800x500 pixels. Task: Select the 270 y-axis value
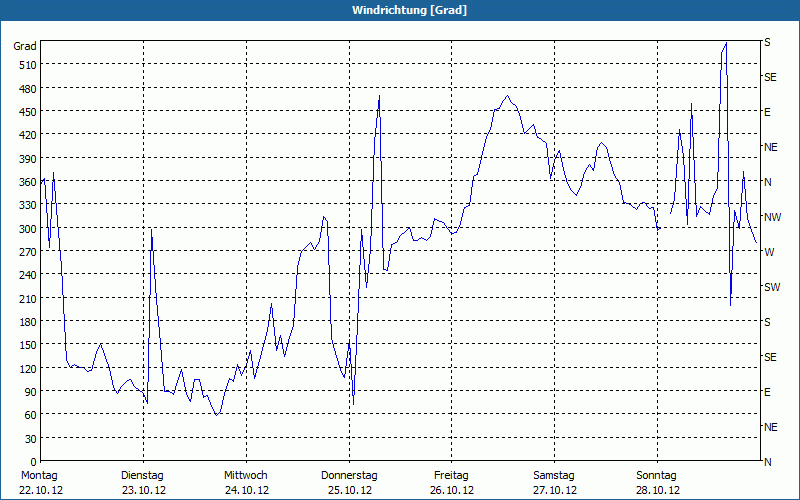(x=28, y=252)
